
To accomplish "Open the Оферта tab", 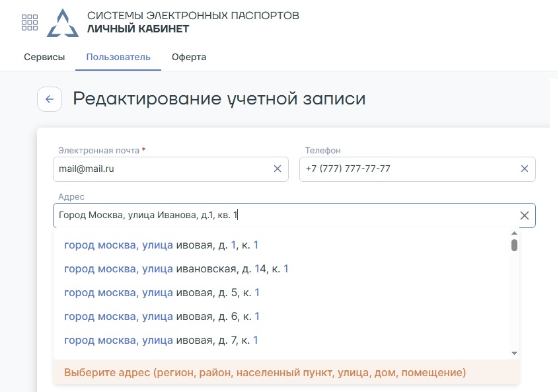I will tap(189, 57).
